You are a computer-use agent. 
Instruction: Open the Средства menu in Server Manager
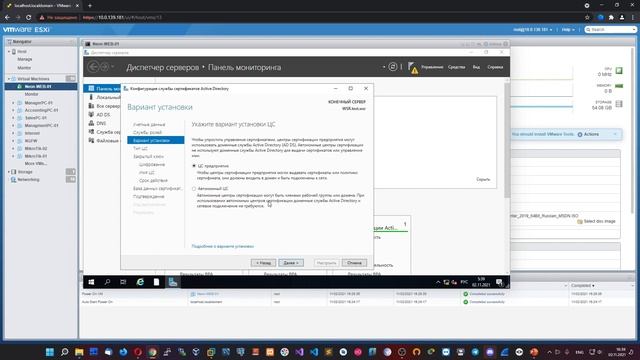[x=456, y=67]
